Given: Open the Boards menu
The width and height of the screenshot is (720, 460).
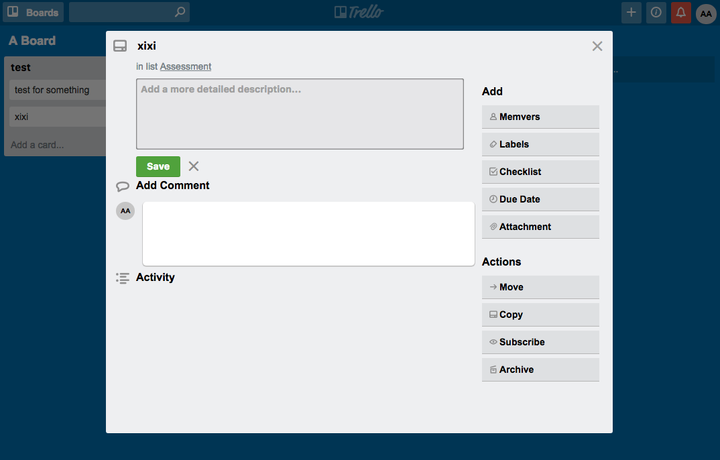Looking at the screenshot, I should [33, 13].
